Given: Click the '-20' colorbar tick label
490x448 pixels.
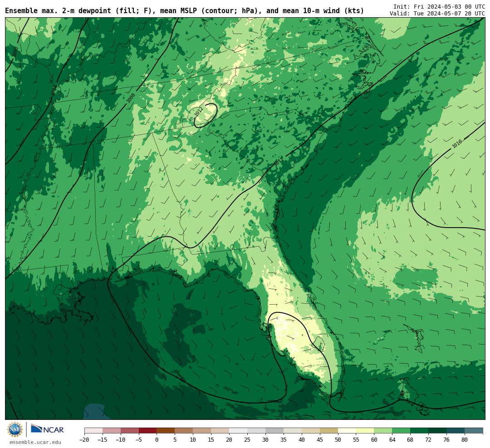Looking at the screenshot, I should pyautogui.click(x=84, y=440).
